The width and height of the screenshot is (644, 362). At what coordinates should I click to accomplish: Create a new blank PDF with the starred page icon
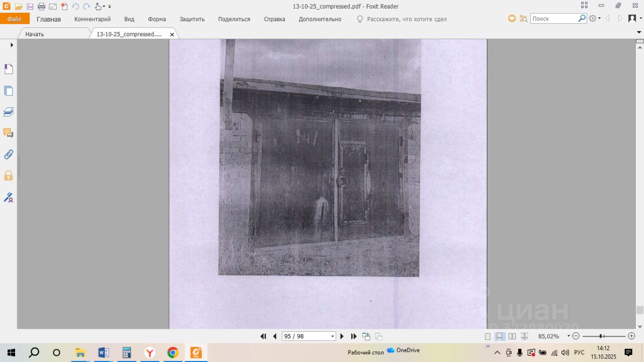64,7
